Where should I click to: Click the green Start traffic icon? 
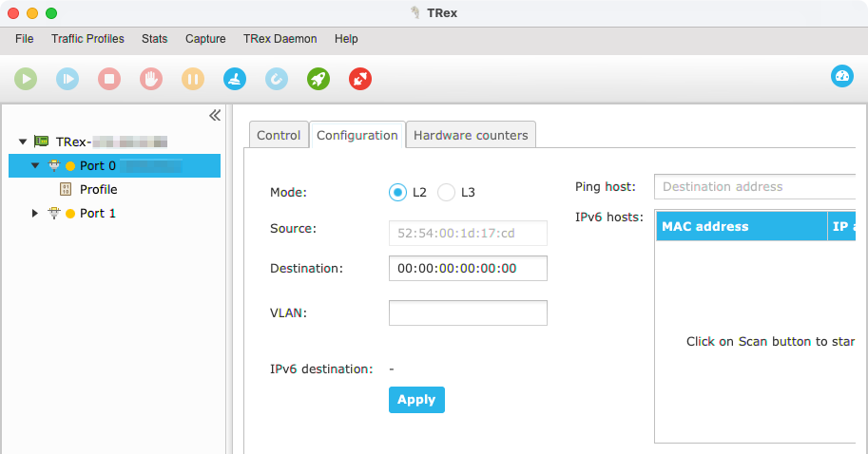(26, 79)
